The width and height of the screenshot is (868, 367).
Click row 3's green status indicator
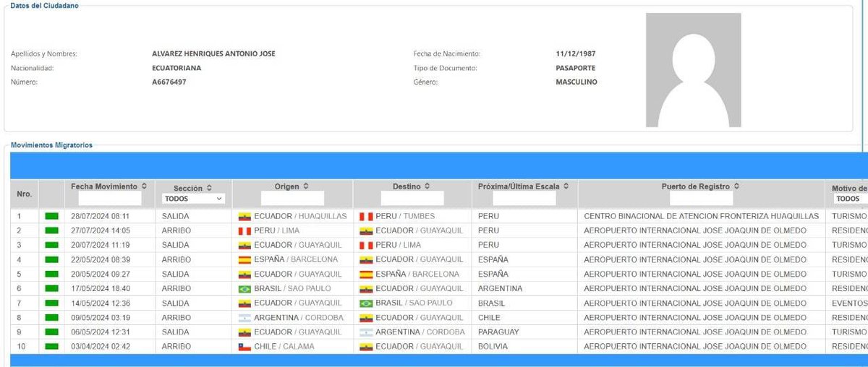[51, 245]
